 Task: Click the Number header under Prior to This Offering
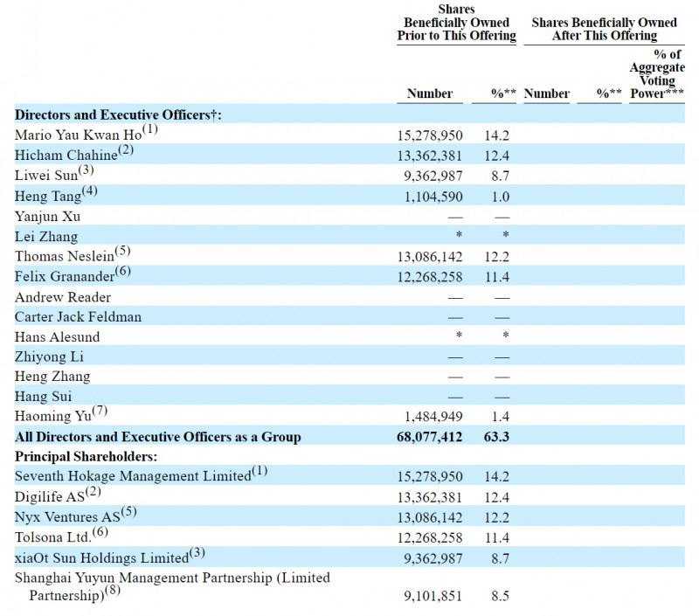(x=429, y=93)
